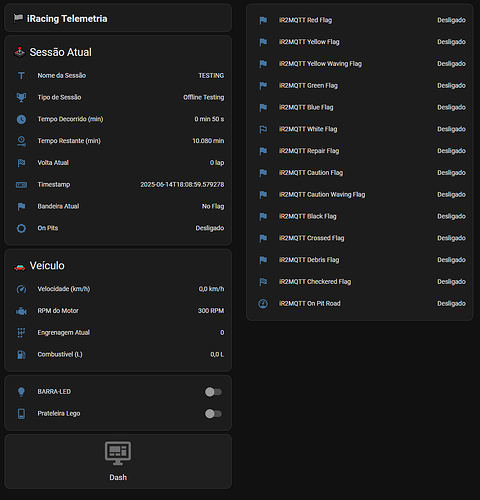Click the trophy icon for Tipo de Sessão
This screenshot has width=480, height=500.
pyautogui.click(x=21, y=97)
